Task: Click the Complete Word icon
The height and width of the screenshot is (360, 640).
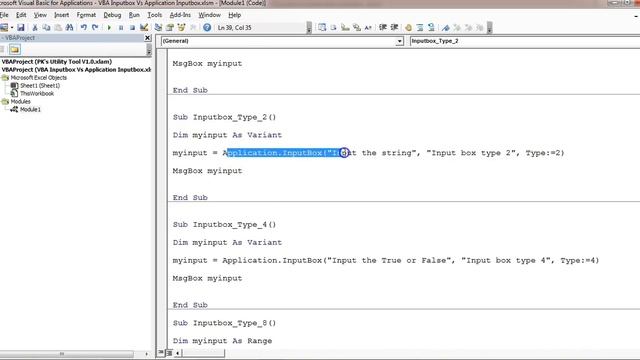Action: [x=368, y=28]
